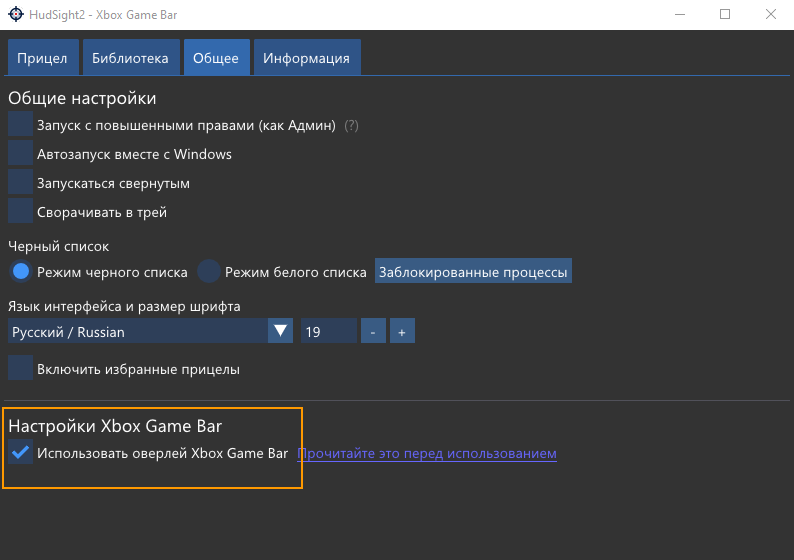The image size is (794, 560).
Task: Open the Информация tab
Action: tap(306, 58)
